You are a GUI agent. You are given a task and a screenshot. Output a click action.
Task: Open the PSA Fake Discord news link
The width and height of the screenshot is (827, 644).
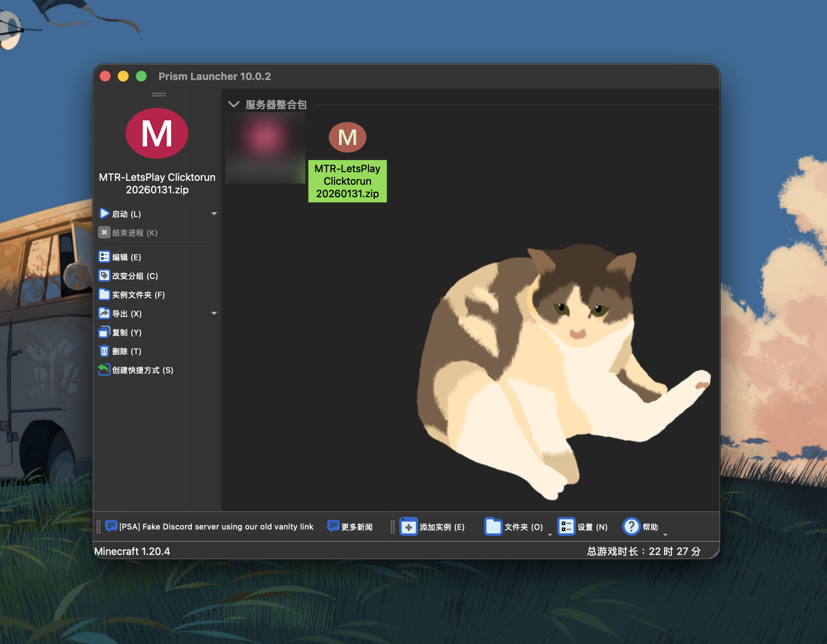click(x=216, y=527)
